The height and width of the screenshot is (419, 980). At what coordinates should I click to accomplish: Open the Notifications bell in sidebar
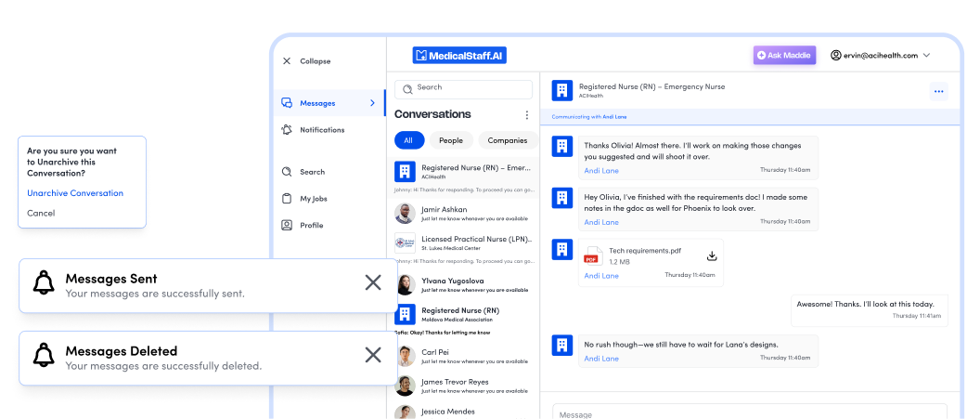(x=287, y=130)
